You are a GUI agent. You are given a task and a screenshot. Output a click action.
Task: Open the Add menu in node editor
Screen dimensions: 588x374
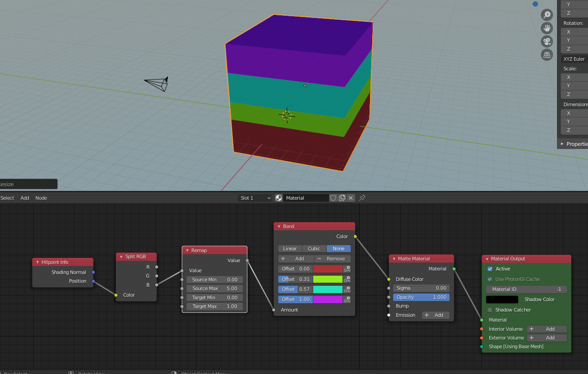pos(25,198)
